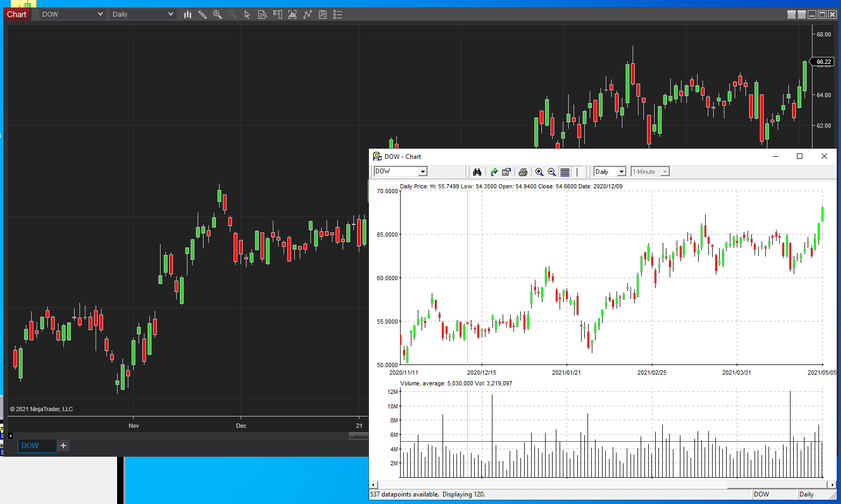Open the strategies line-graph icon
841x504 pixels.
coord(308,14)
